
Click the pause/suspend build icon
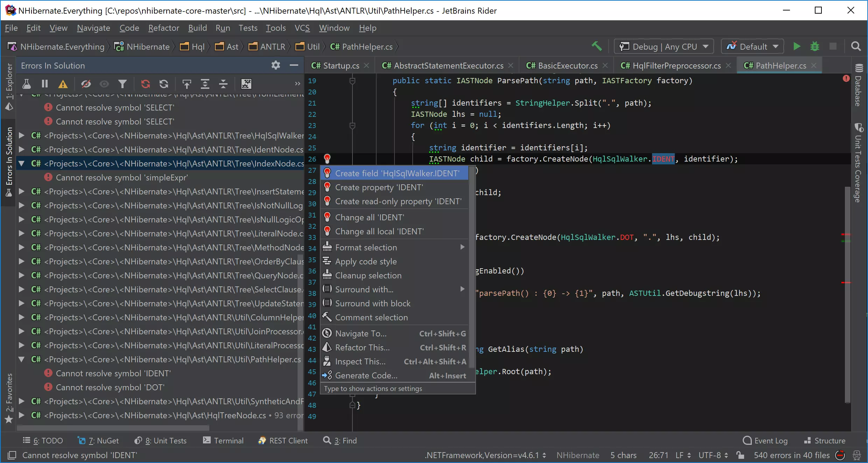tap(45, 84)
